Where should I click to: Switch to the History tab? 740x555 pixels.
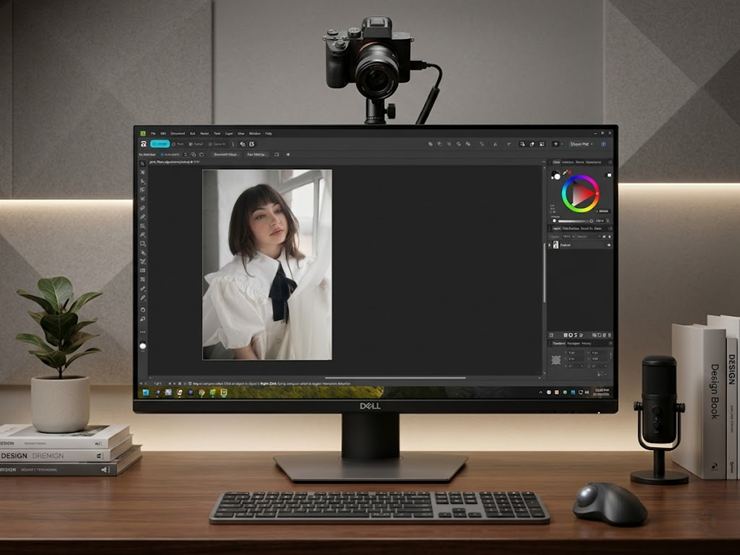click(x=586, y=344)
